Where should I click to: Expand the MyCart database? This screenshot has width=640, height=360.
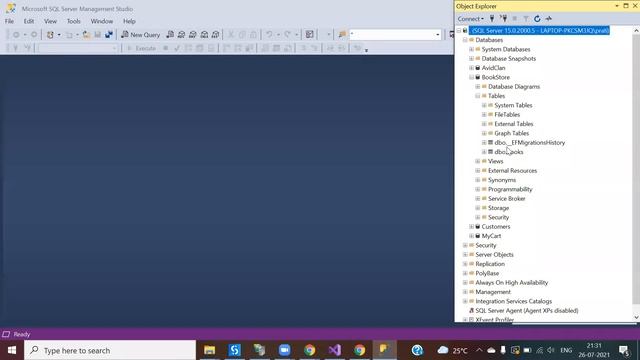click(471, 236)
